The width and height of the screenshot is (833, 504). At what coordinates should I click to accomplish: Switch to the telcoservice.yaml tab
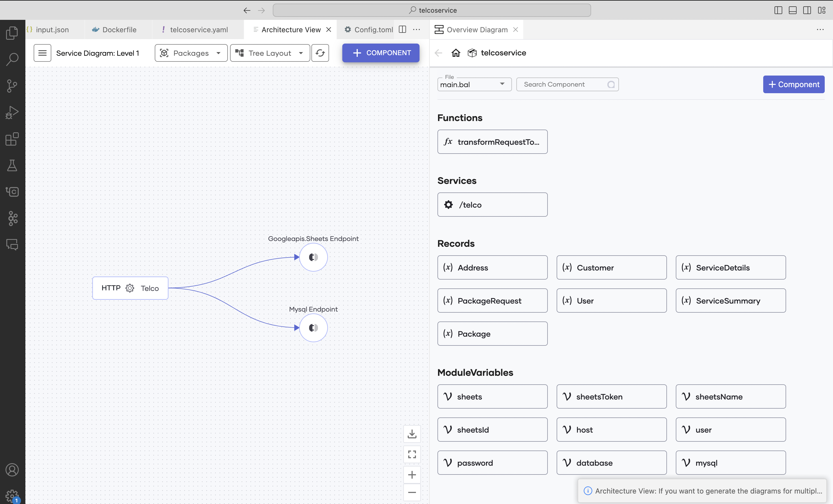[x=198, y=30]
